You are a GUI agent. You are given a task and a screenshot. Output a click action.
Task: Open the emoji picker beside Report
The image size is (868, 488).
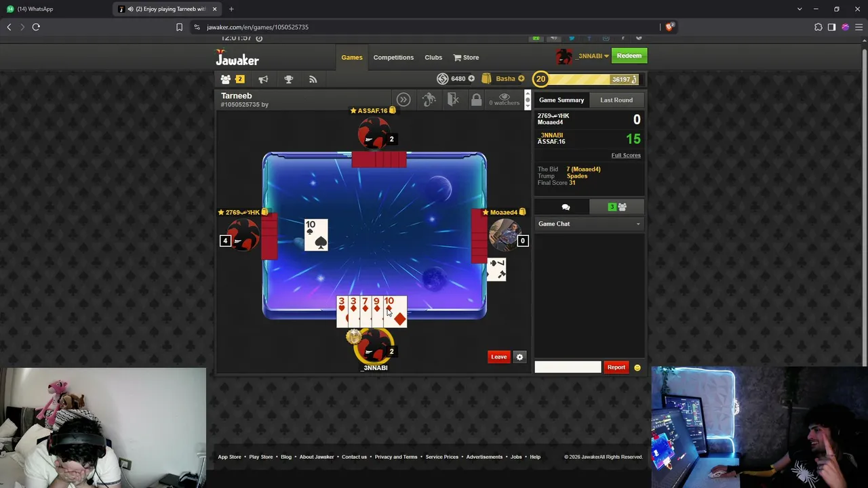tap(637, 367)
